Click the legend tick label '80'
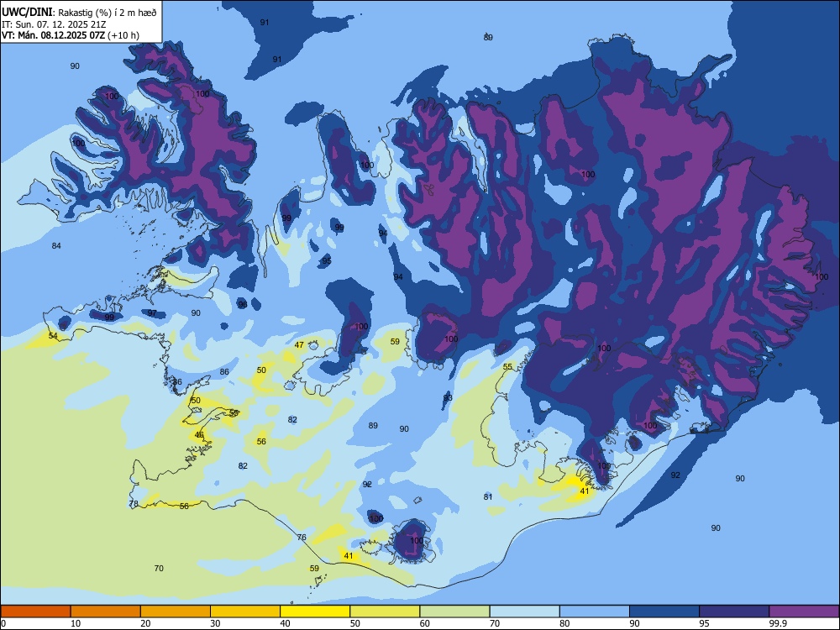 [564, 623]
